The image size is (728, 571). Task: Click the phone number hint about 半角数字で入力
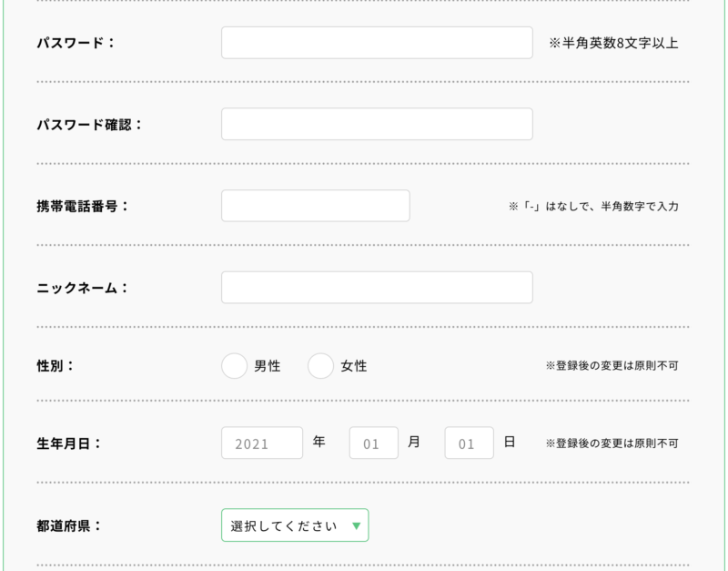[x=593, y=207]
